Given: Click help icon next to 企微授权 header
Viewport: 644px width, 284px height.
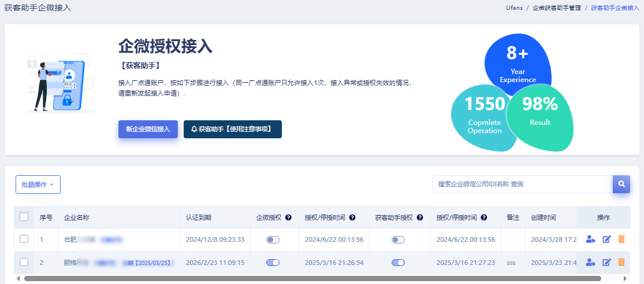Looking at the screenshot, I should coord(288,218).
